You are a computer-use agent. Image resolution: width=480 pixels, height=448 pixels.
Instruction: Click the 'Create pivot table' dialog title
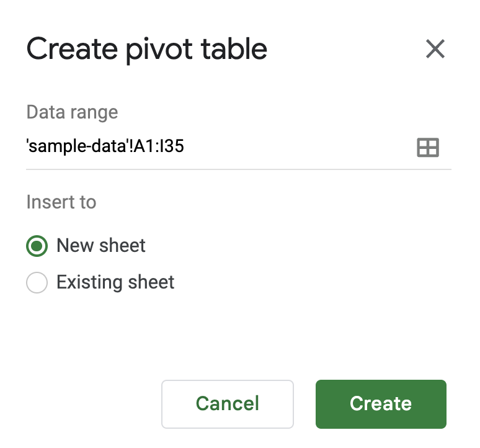click(146, 50)
